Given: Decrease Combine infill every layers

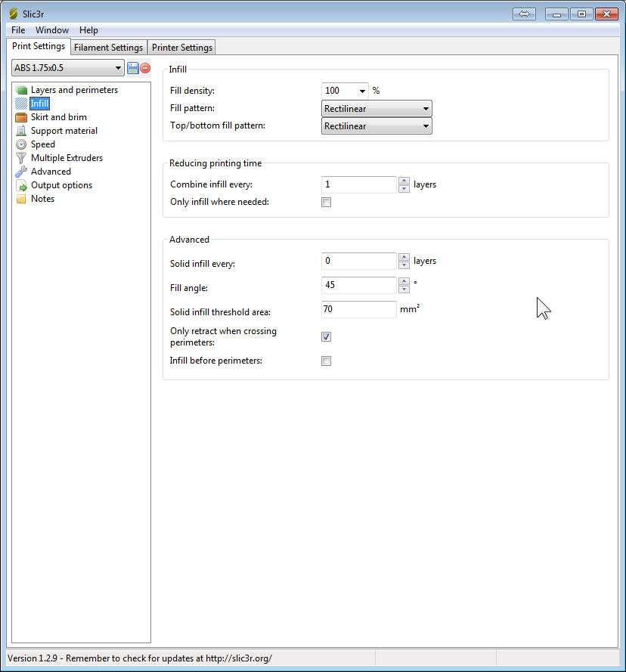Looking at the screenshot, I should point(404,188).
